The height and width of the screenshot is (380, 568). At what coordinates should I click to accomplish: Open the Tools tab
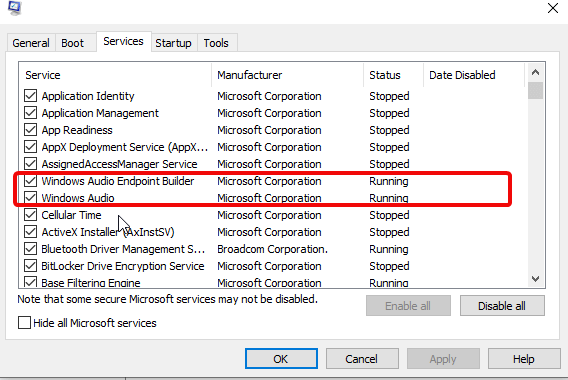[x=216, y=43]
